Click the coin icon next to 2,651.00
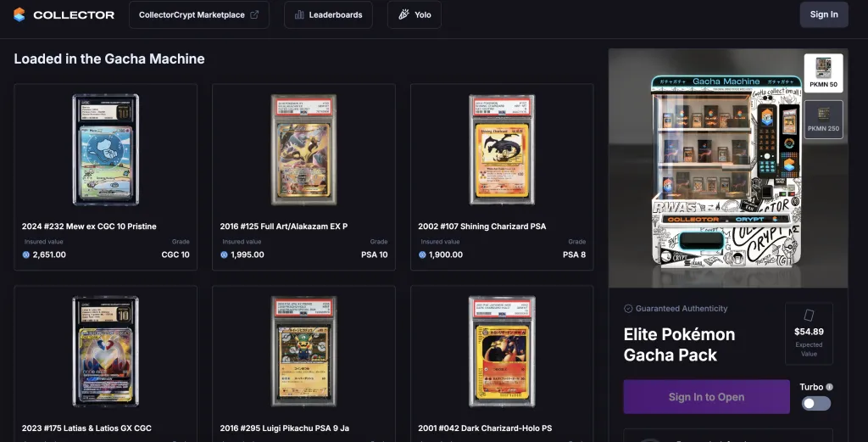Viewport: 868px width, 442px height. [x=26, y=255]
